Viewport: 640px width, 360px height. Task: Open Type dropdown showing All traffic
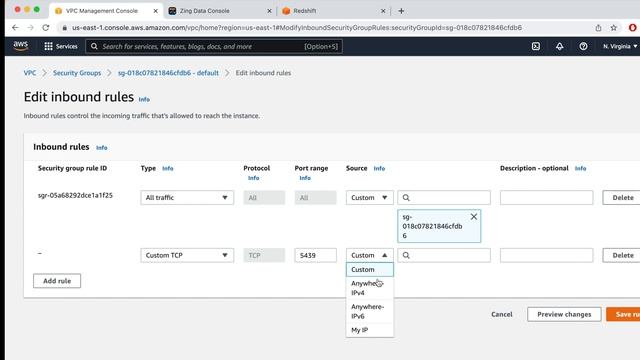pos(187,198)
